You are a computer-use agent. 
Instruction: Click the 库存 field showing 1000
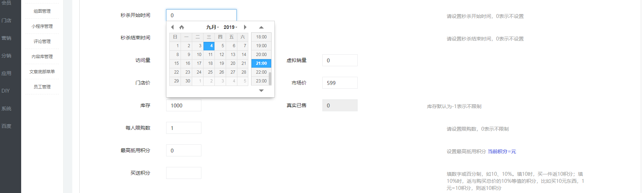(184, 105)
